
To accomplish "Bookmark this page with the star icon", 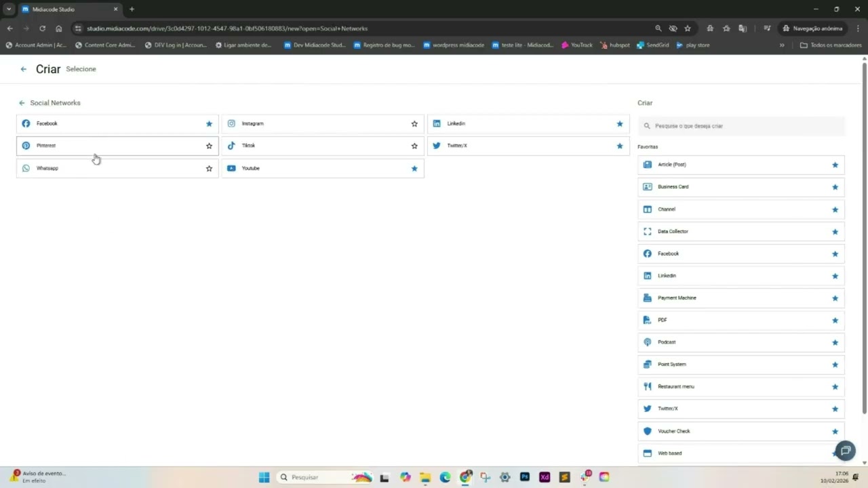I will click(688, 28).
